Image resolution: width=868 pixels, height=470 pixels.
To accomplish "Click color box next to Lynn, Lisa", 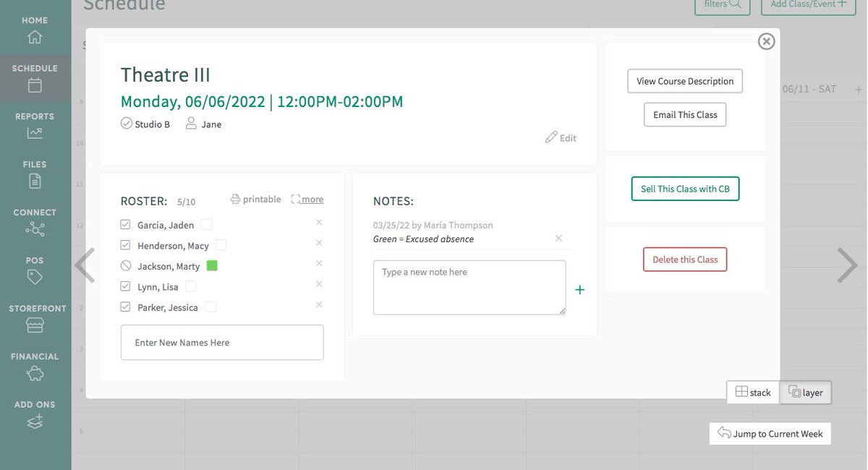I will point(191,286).
